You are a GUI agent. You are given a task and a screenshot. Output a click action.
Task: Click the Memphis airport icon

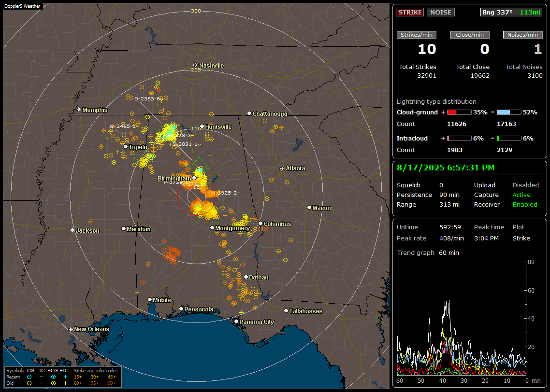pos(79,110)
